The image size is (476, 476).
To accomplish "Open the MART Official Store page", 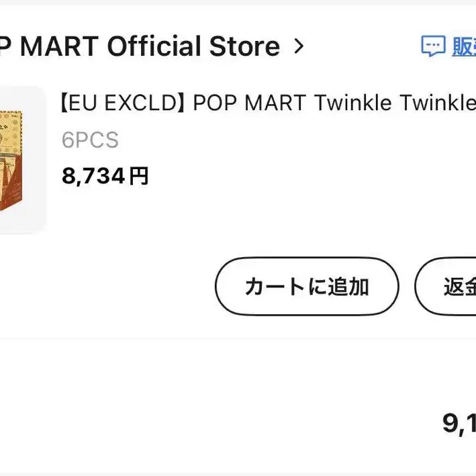I will [x=140, y=46].
